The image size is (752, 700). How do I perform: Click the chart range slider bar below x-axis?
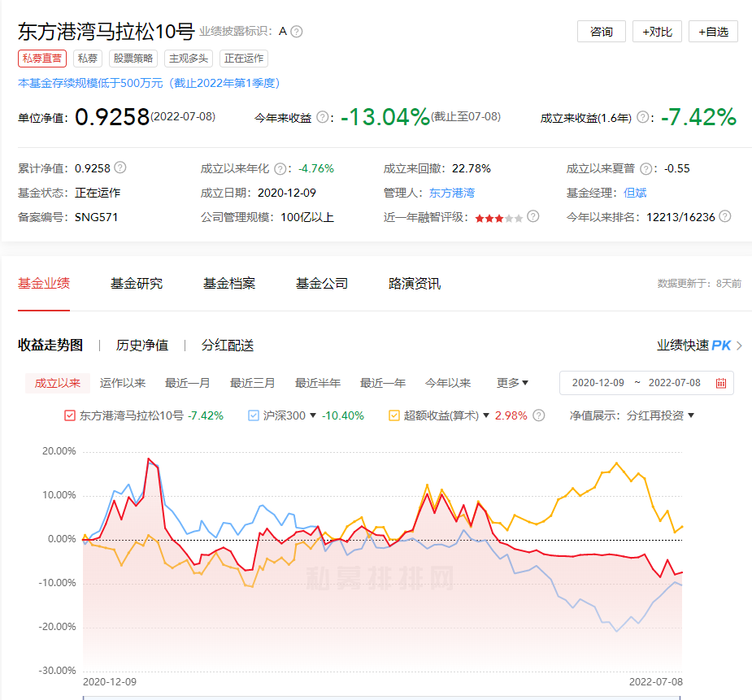(381, 698)
